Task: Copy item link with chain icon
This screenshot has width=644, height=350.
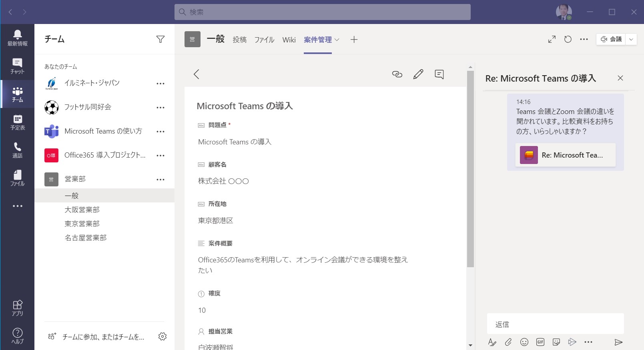Action: (397, 74)
